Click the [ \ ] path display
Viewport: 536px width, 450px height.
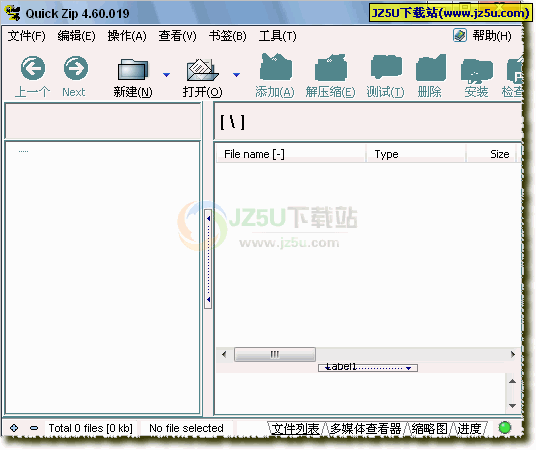(x=232, y=122)
